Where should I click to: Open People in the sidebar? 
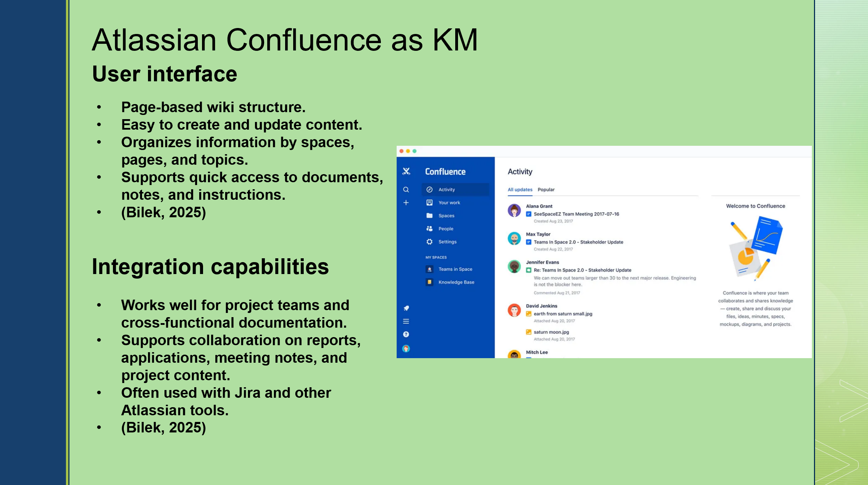455,229
